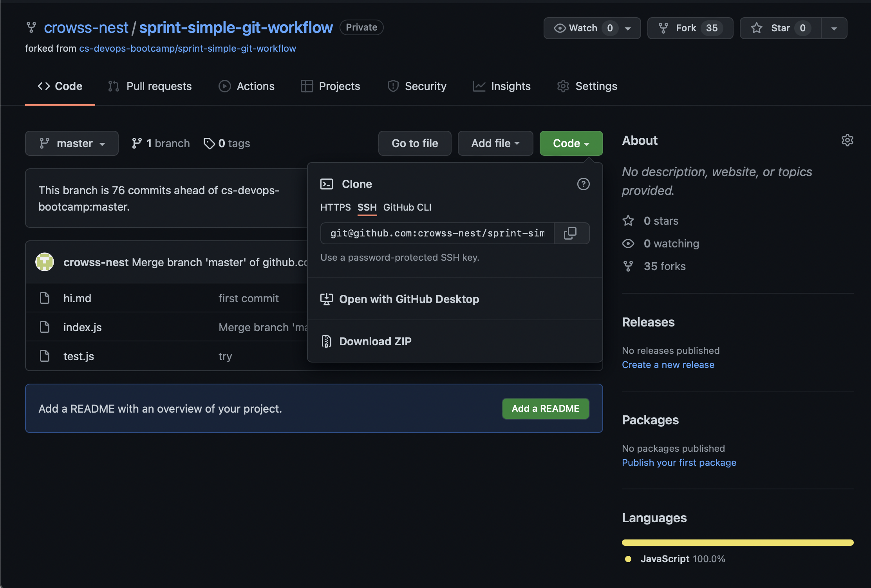
Task: Click the index.js file icon
Action: pyautogui.click(x=45, y=327)
